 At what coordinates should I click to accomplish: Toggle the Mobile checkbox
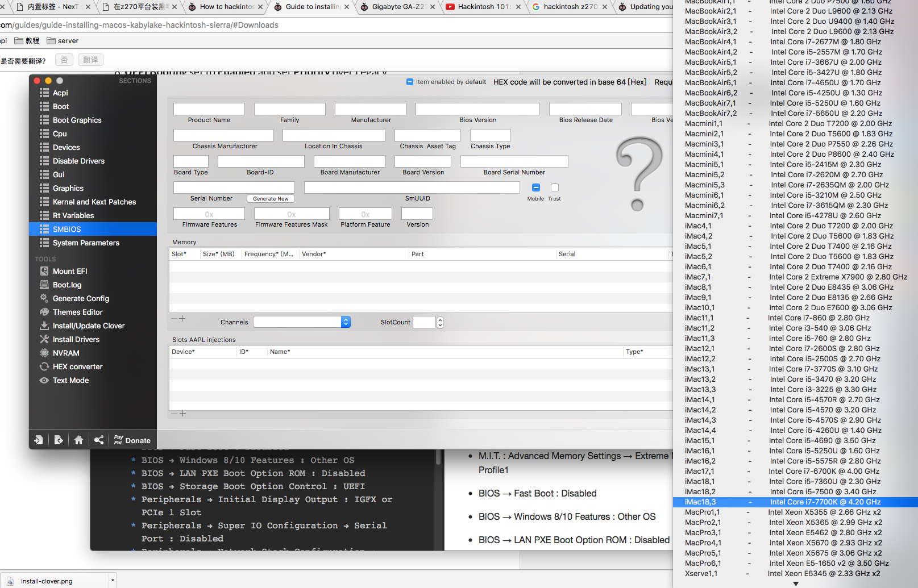[536, 187]
